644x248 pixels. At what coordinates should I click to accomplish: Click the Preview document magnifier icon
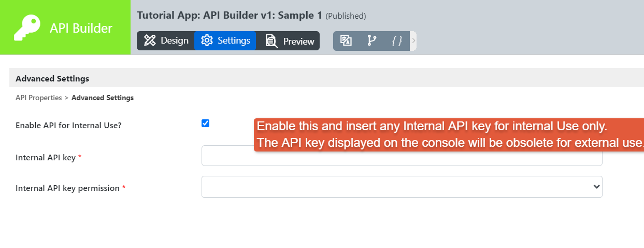coord(271,41)
